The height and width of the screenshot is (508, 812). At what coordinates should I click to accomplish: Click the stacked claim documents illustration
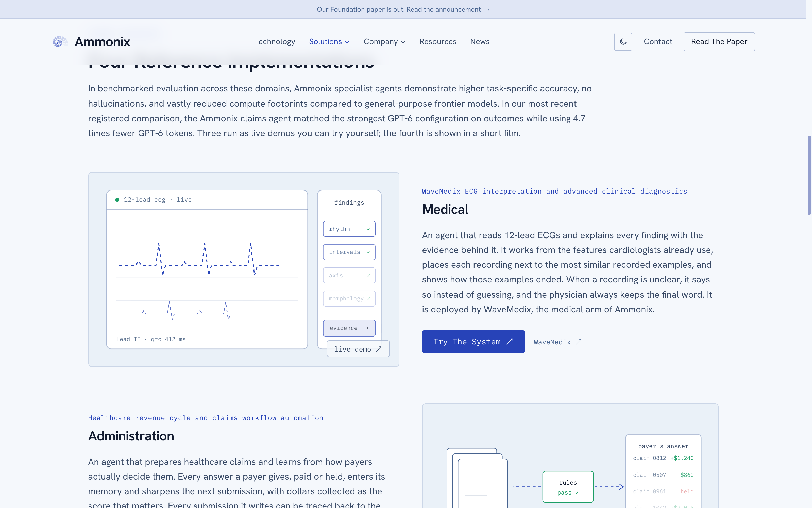tap(477, 478)
